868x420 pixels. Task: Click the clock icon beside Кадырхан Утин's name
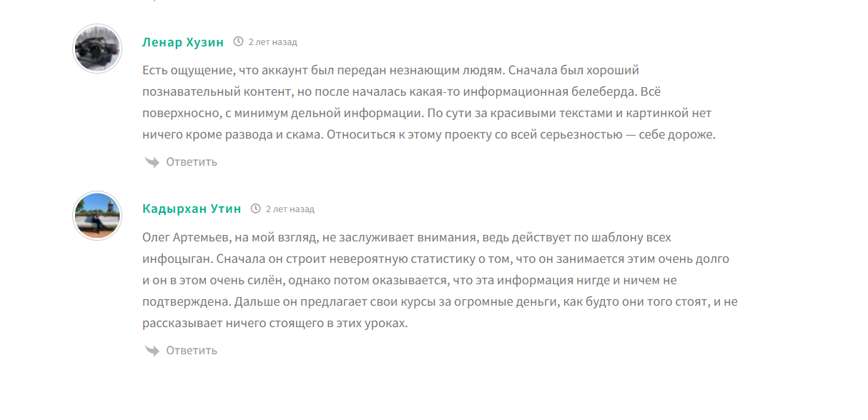[255, 209]
